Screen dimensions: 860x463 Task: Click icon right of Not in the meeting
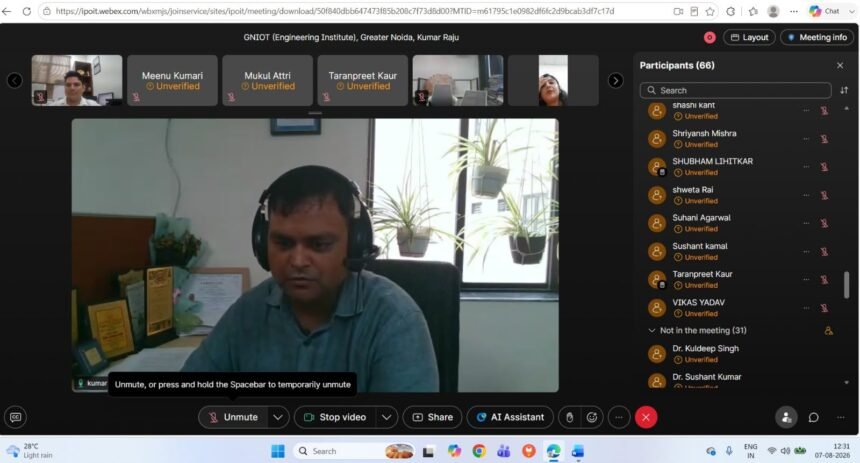pyautogui.click(x=829, y=330)
